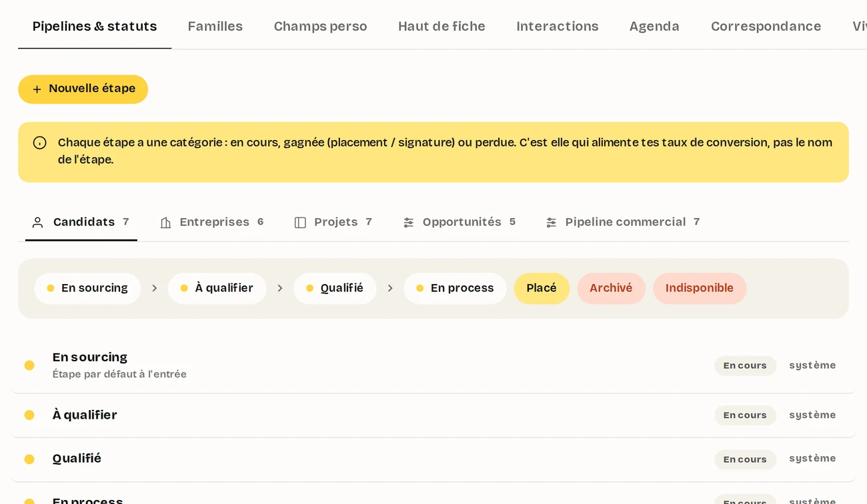Click "Étape par défaut à l'entrée" text

tap(119, 375)
